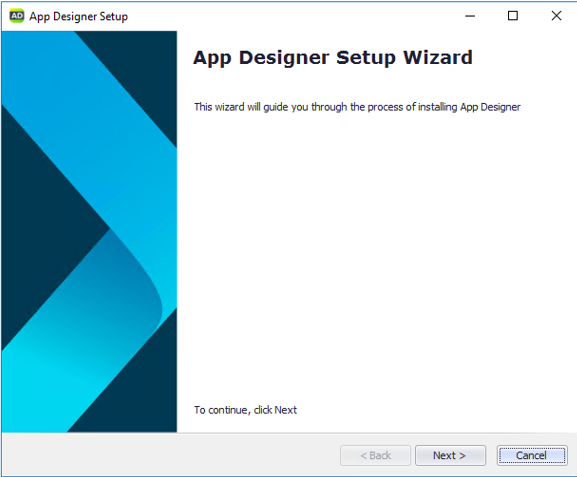Screen dimensions: 577x477
Task: Click the word 'Wizard' in the heading
Action: pos(438,57)
